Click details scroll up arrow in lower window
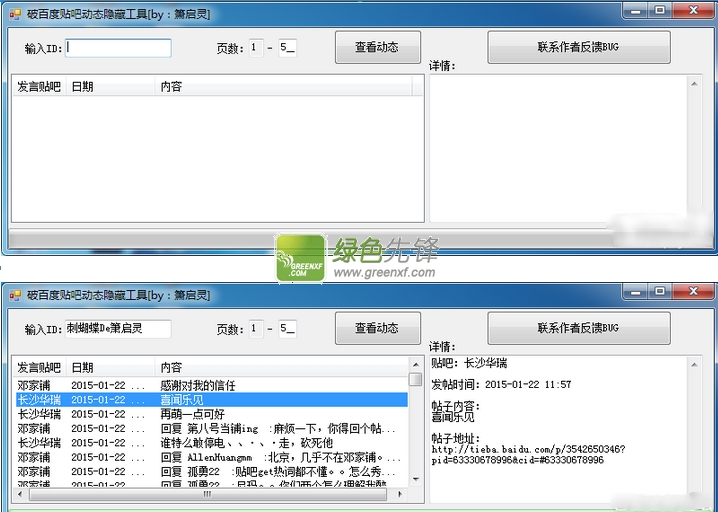This screenshot has height=512, width=718. pos(695,365)
